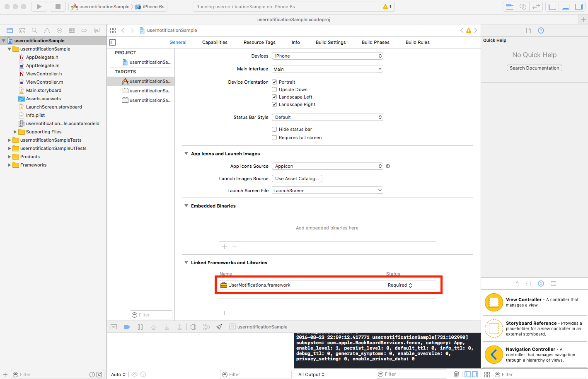Image resolution: width=588 pixels, height=379 pixels.
Task: Open the App Icons Source dropdown
Action: [x=327, y=166]
